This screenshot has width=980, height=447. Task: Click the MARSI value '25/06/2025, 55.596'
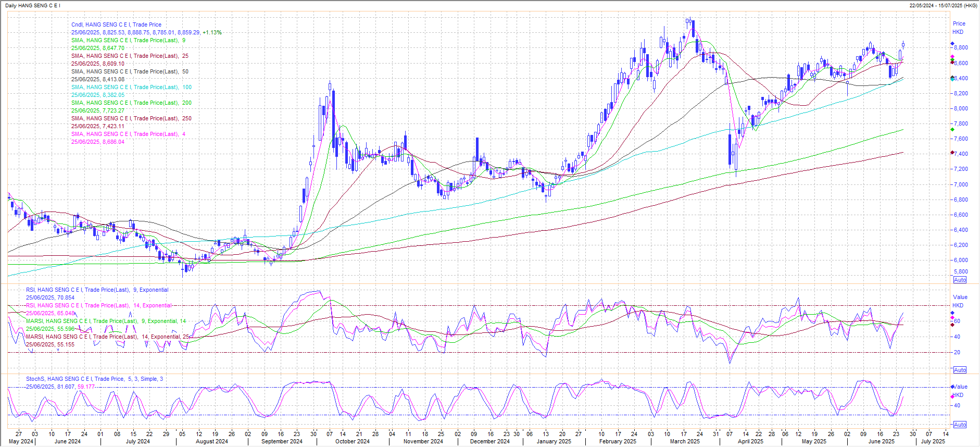[50, 329]
